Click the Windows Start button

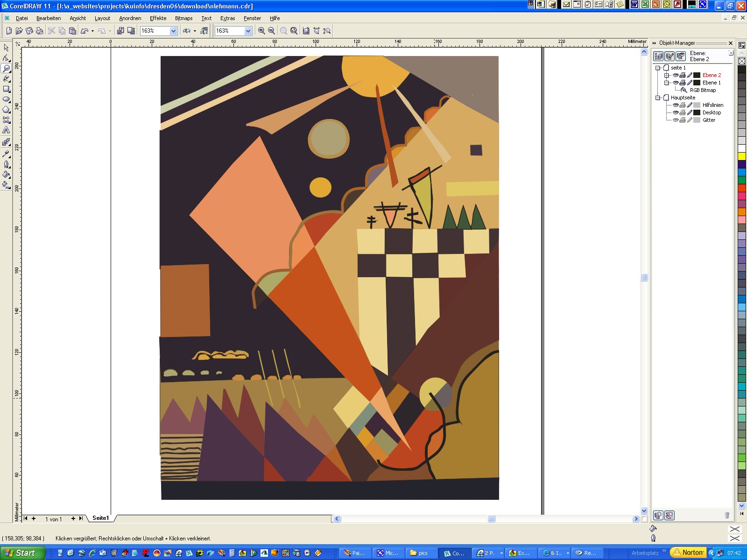pos(22,553)
